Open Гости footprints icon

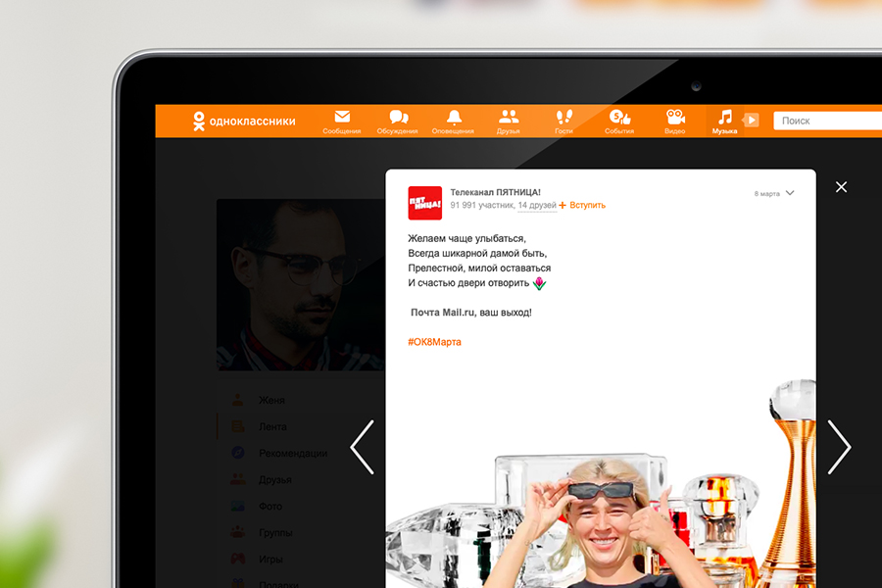point(563,122)
